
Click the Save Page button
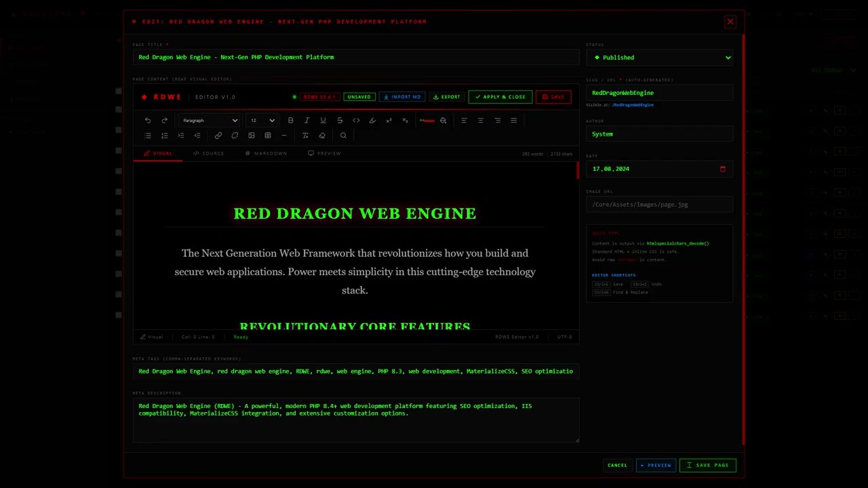coord(708,466)
